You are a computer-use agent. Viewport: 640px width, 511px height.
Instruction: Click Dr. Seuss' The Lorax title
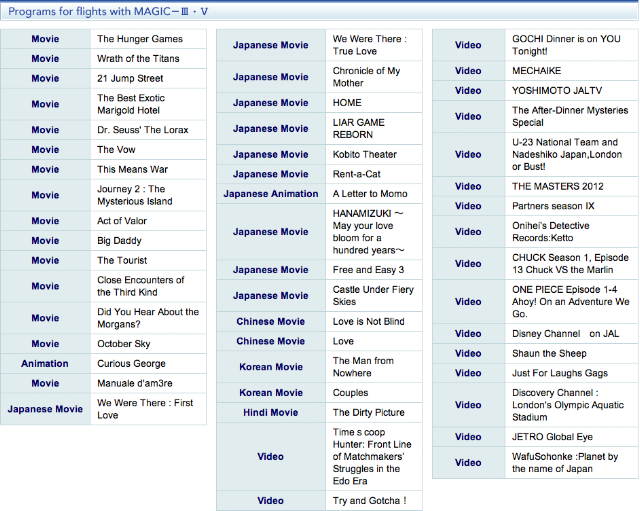pos(142,130)
